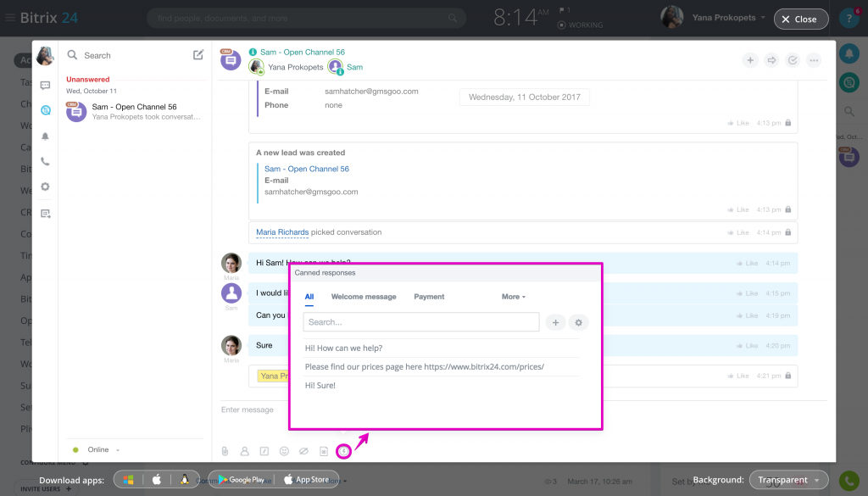The height and width of the screenshot is (496, 868).
Task: Click the list-arrow icon below sidebar gear
Action: pos(46,213)
